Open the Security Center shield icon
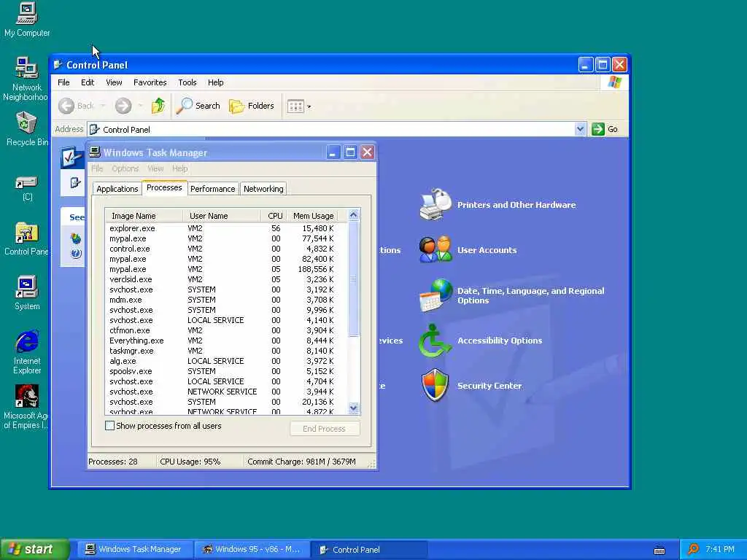747x560 pixels. click(x=435, y=385)
